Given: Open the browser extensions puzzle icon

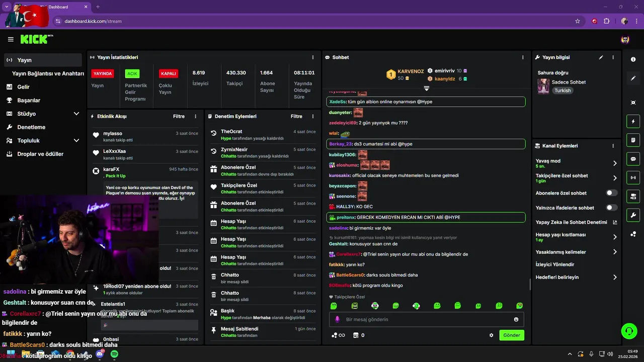Looking at the screenshot, I should click(x=606, y=21).
